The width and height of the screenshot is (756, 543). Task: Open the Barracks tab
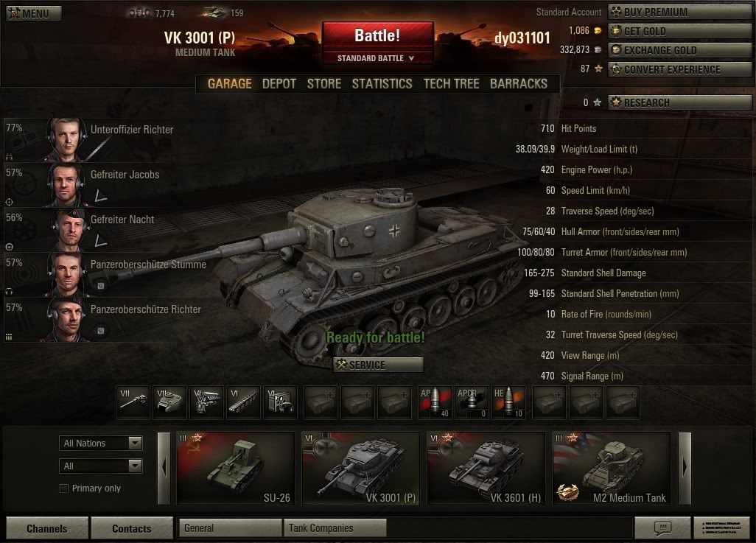[x=519, y=84]
